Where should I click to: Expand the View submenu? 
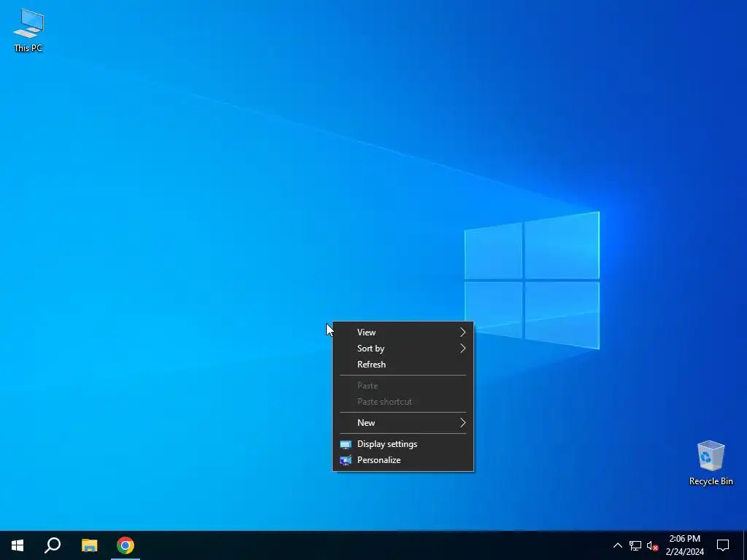point(403,332)
